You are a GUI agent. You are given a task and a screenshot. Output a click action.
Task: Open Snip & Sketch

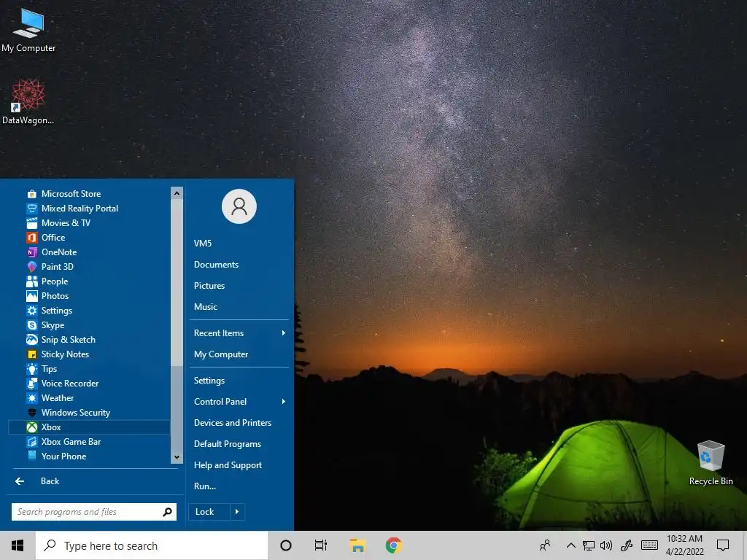89,340
